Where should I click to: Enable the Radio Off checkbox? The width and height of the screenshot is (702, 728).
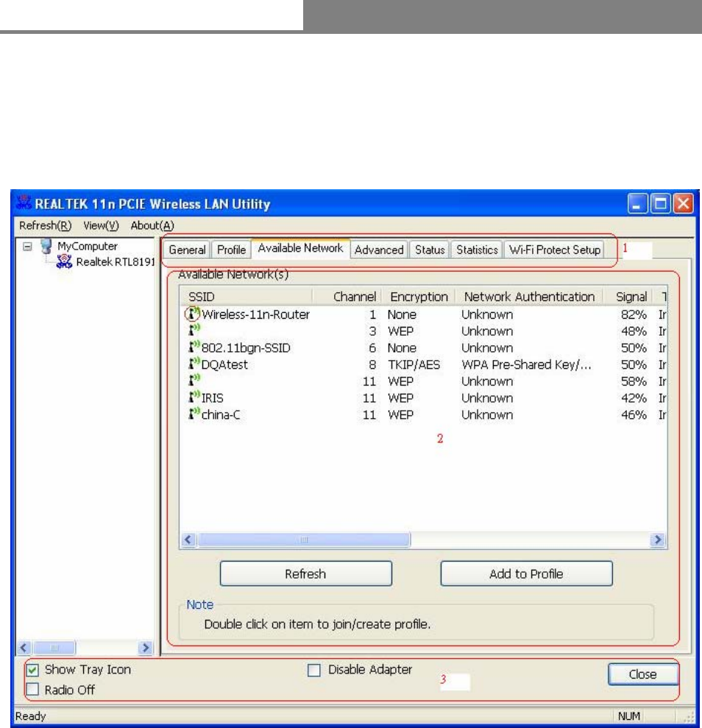pyautogui.click(x=32, y=690)
